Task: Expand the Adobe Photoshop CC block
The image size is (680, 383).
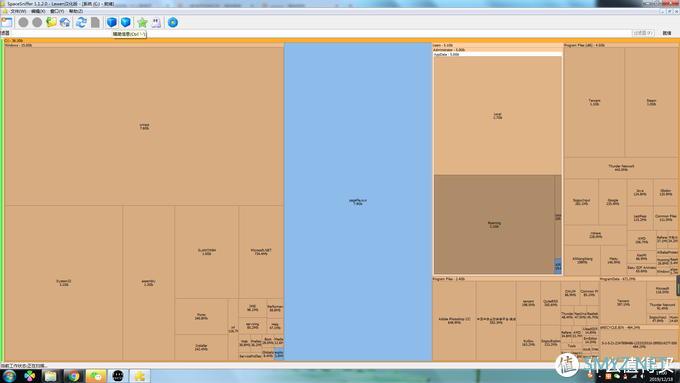Action: tap(454, 321)
